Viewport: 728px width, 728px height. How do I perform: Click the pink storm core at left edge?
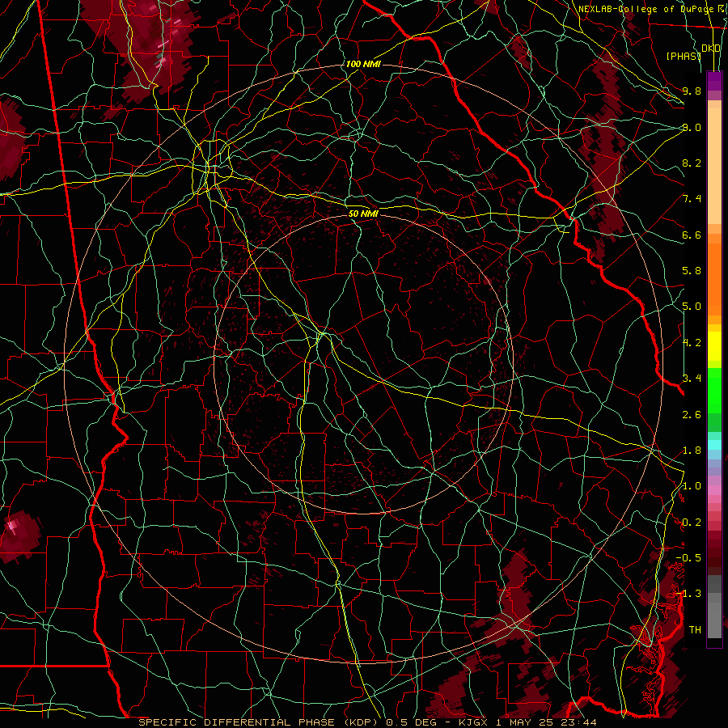coord(12,526)
